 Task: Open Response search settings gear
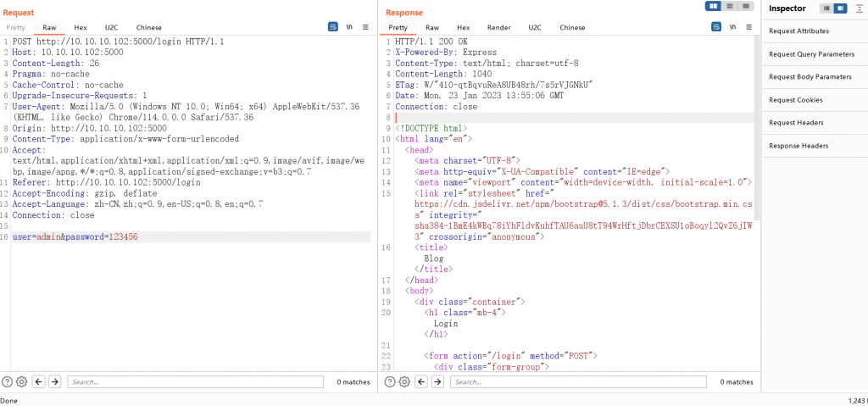pos(405,382)
